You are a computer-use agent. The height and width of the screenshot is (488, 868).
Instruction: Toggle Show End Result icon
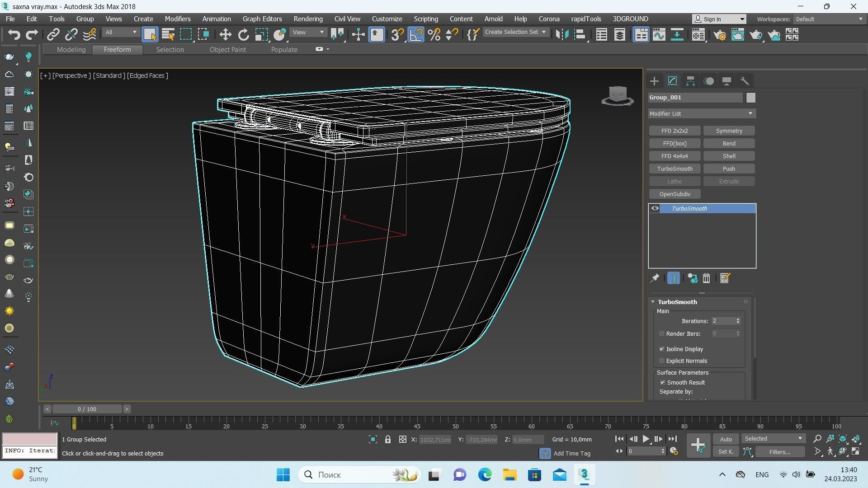point(673,278)
